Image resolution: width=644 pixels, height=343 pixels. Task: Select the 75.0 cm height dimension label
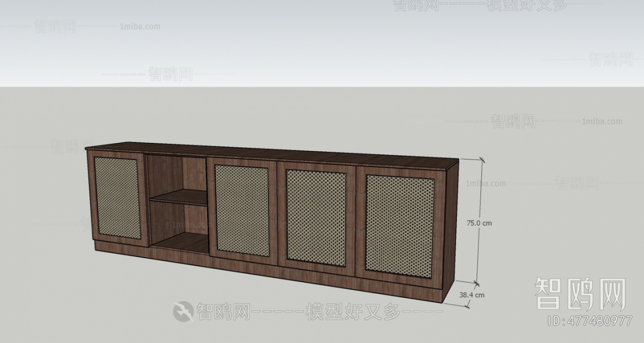[479, 223]
